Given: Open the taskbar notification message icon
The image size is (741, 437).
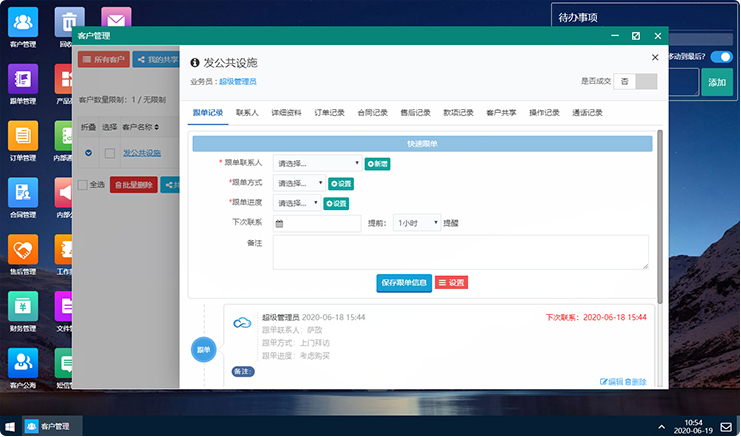Looking at the screenshot, I should pos(726,427).
